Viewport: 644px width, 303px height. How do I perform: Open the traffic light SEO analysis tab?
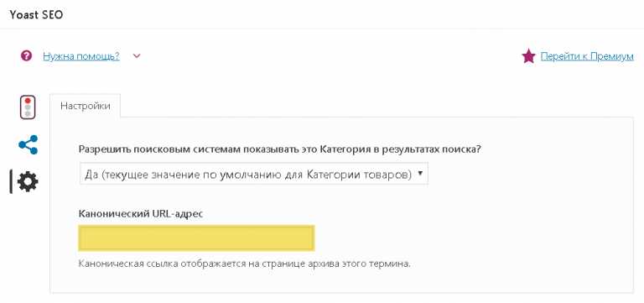coord(28,107)
